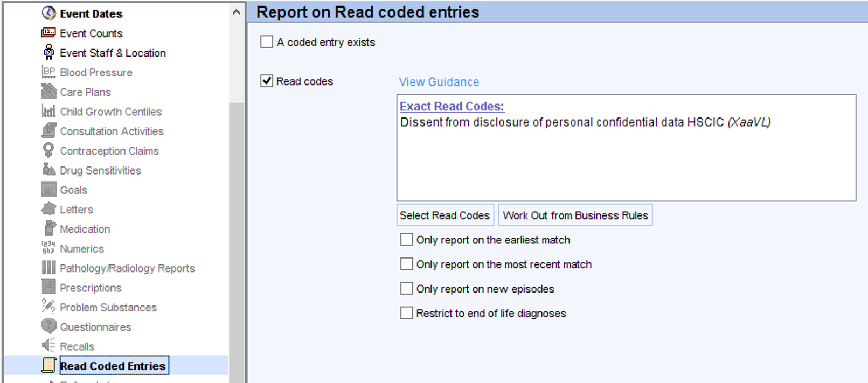The height and width of the screenshot is (383, 868).
Task: Choose Care Plans from the list
Action: [85, 92]
